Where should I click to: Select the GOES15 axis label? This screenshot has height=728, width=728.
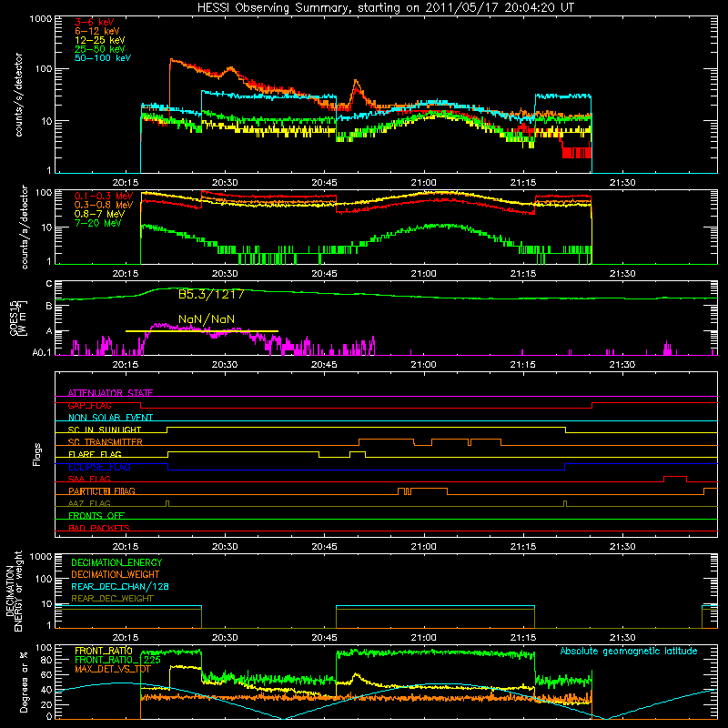(18, 318)
